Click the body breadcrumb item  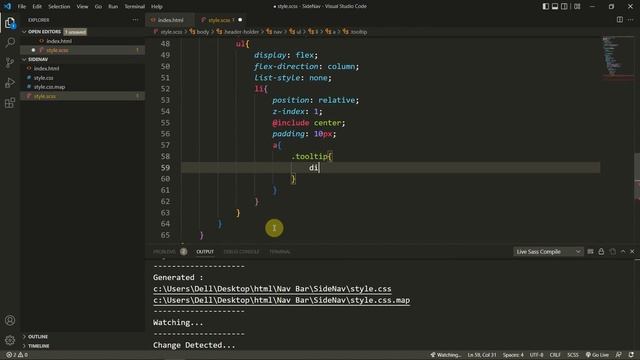[199, 32]
